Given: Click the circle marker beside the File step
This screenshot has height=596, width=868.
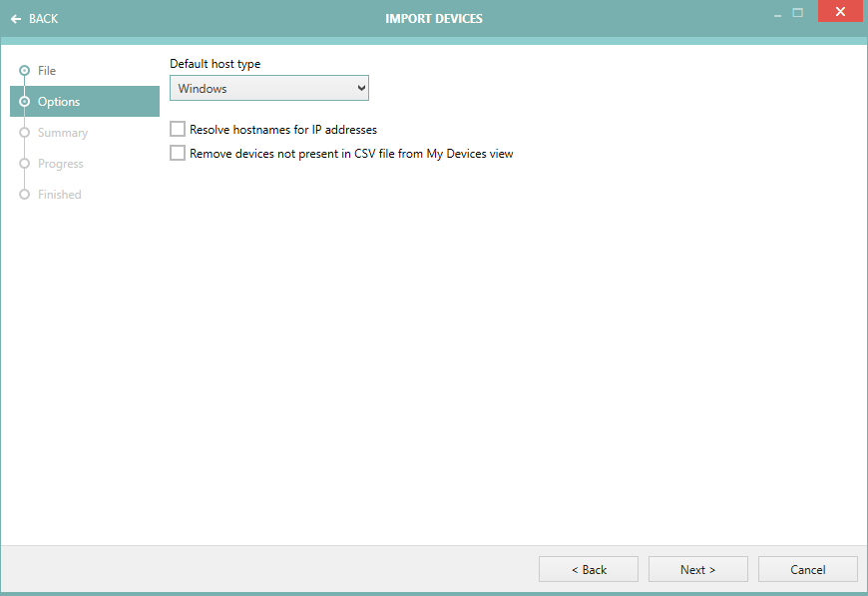Looking at the screenshot, I should 24,71.
